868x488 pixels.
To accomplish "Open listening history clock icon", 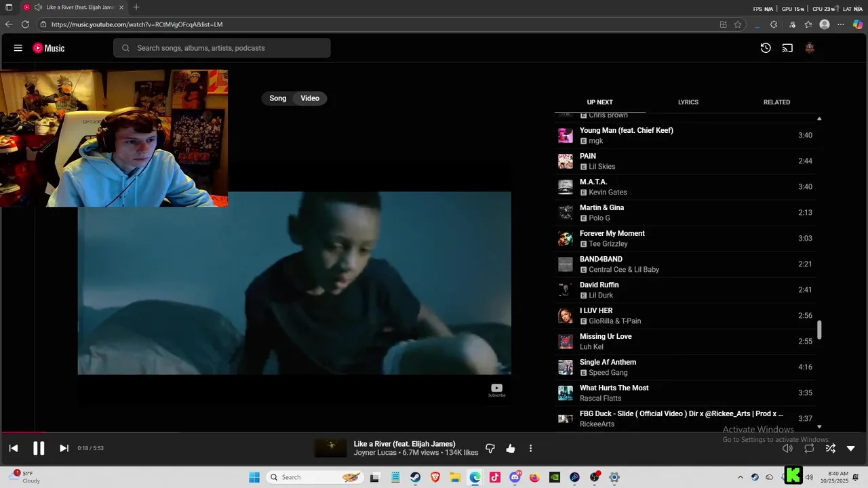I will (766, 48).
